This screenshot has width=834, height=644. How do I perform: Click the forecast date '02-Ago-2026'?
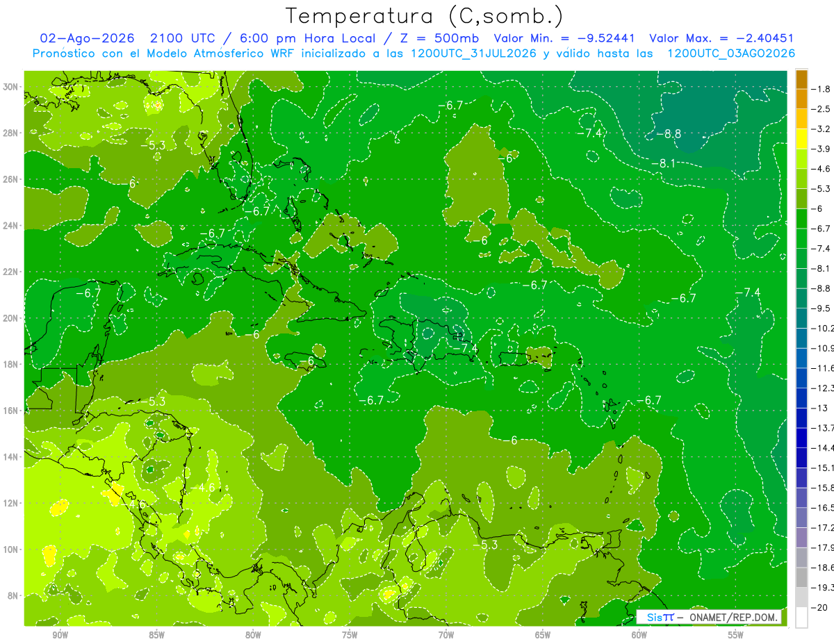pos(87,38)
